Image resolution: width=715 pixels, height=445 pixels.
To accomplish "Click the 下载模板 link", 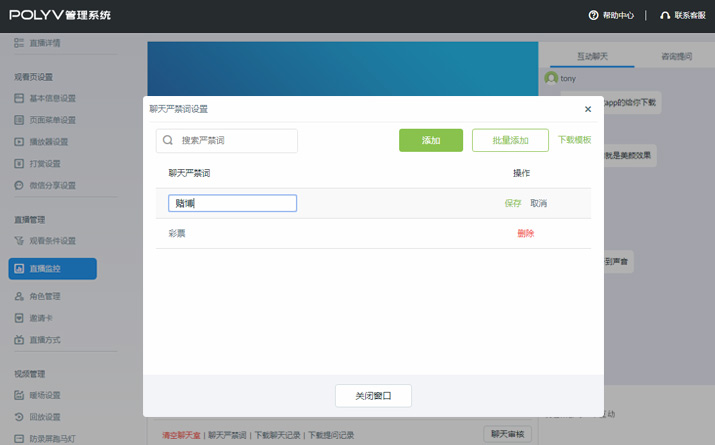I will (x=574, y=141).
